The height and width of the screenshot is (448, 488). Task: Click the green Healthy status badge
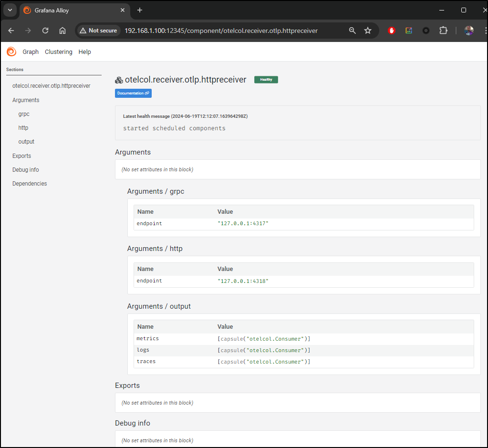pos(266,79)
